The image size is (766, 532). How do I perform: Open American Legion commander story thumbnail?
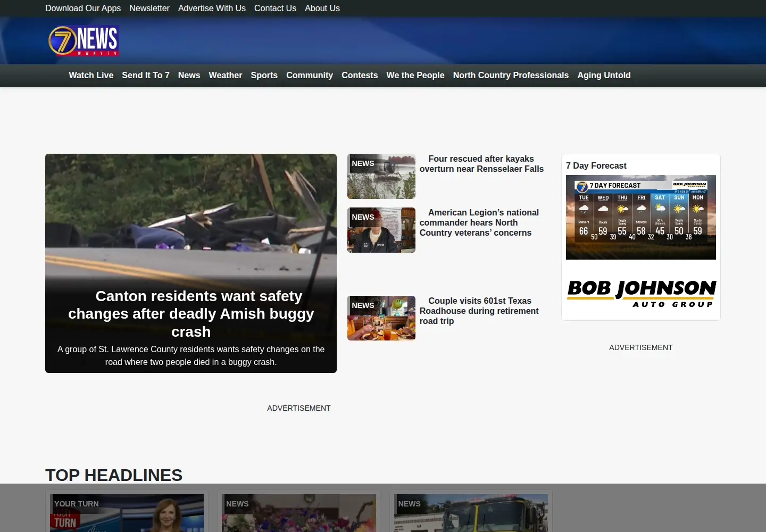coord(381,230)
